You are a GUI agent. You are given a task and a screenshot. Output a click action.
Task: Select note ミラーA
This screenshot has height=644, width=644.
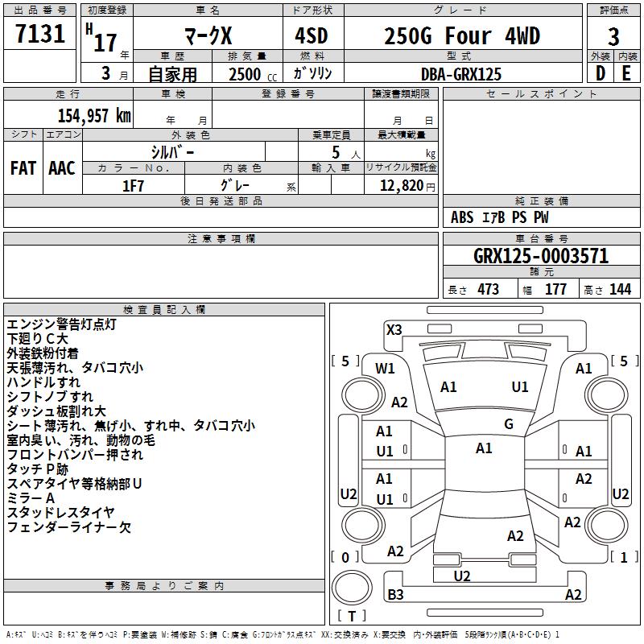click(x=31, y=498)
